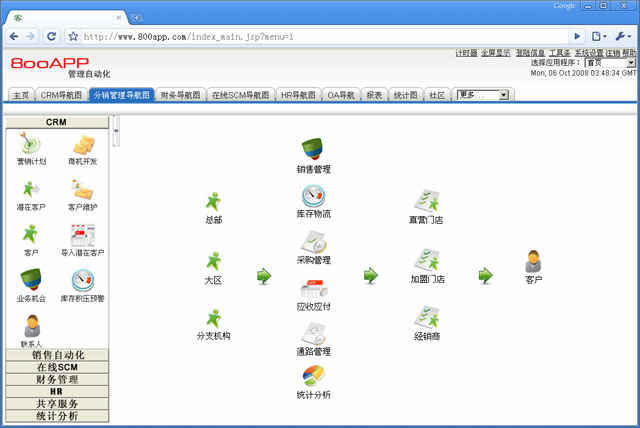Open the 总部 headquarters icon
The height and width of the screenshot is (428, 640).
click(213, 203)
